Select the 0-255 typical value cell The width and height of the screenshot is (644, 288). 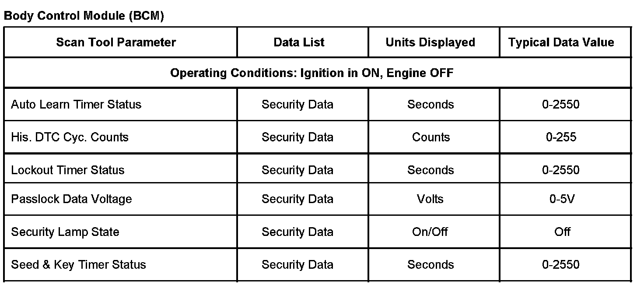pos(561,137)
